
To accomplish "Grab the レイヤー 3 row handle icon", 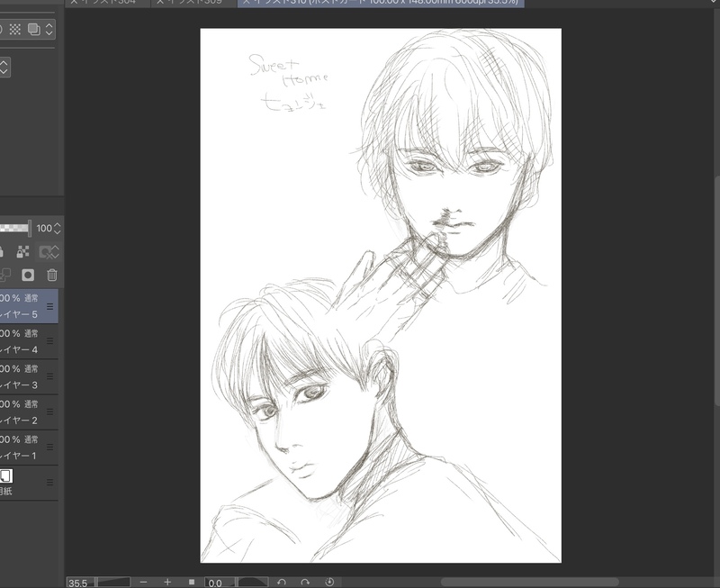I will point(50,376).
